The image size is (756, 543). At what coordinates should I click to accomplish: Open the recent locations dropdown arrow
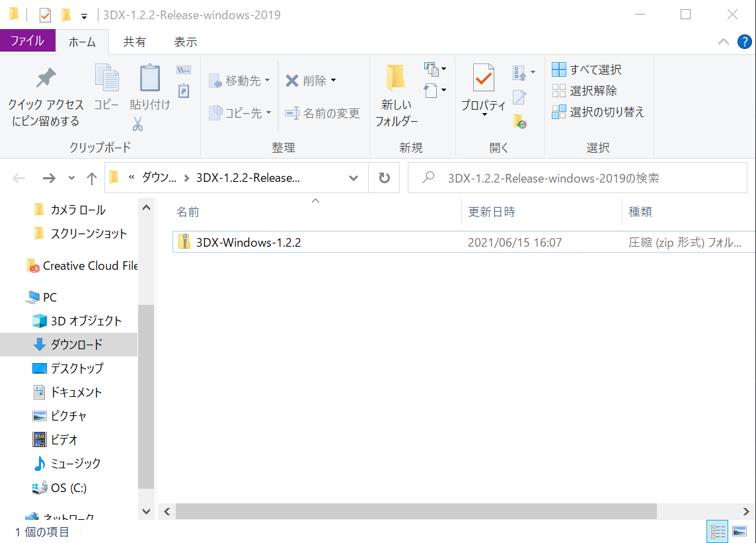[71, 178]
